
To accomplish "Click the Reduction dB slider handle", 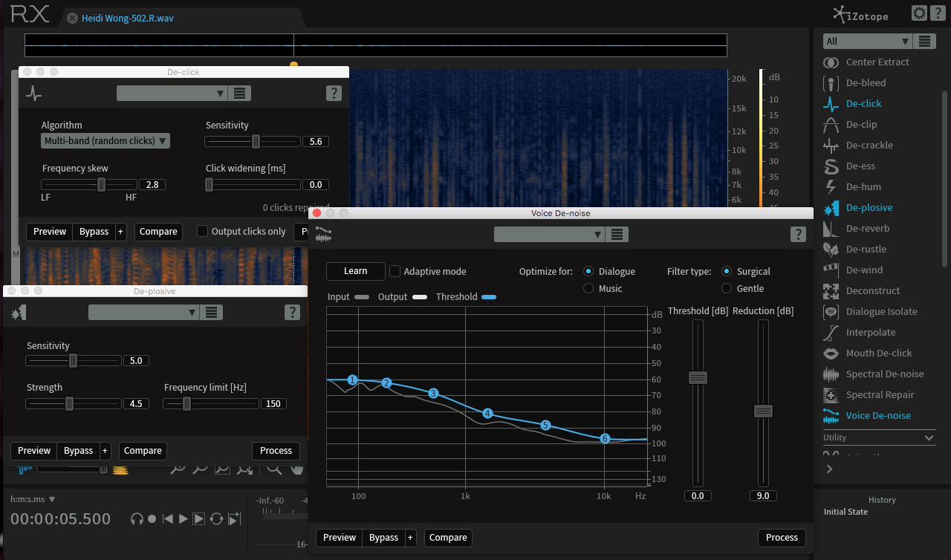I will pos(763,411).
